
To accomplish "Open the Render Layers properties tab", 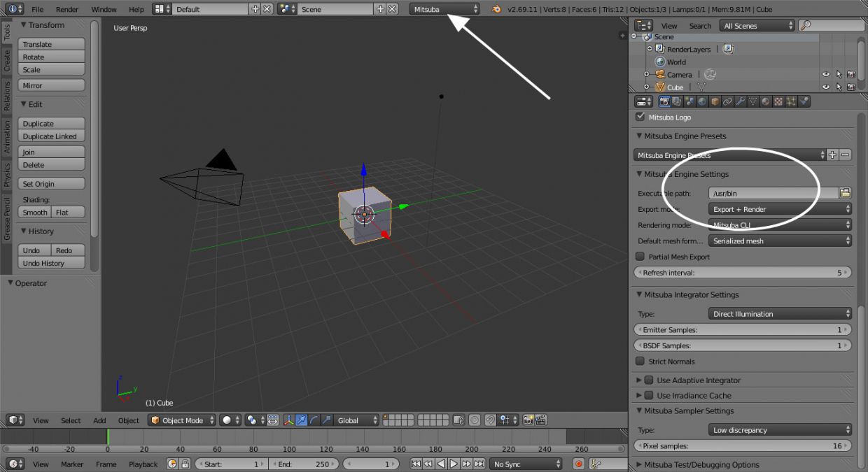I will pos(676,101).
